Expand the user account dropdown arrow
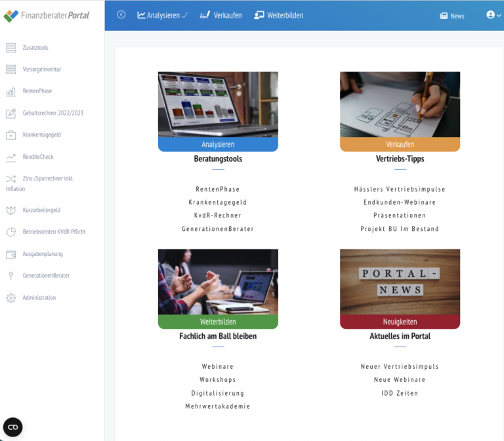Image resolution: width=504 pixels, height=441 pixels. 499,16
